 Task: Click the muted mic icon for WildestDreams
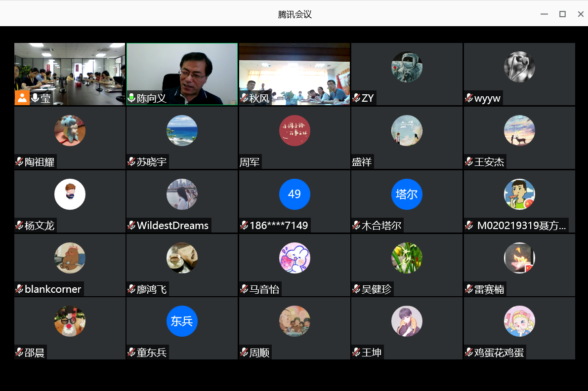(131, 226)
